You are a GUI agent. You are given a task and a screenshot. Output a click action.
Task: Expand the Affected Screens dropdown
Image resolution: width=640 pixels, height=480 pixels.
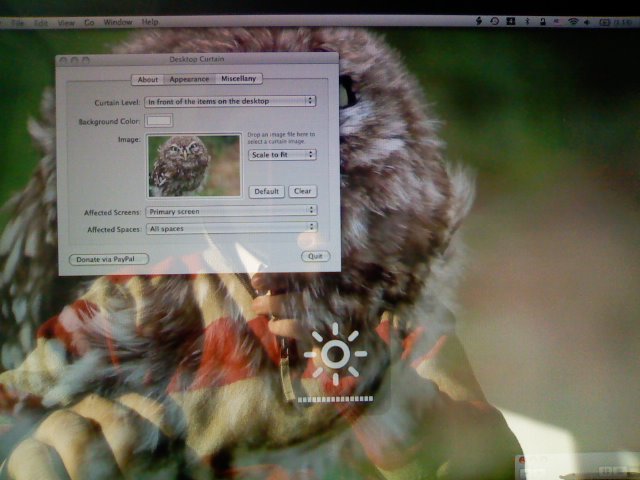pyautogui.click(x=231, y=211)
